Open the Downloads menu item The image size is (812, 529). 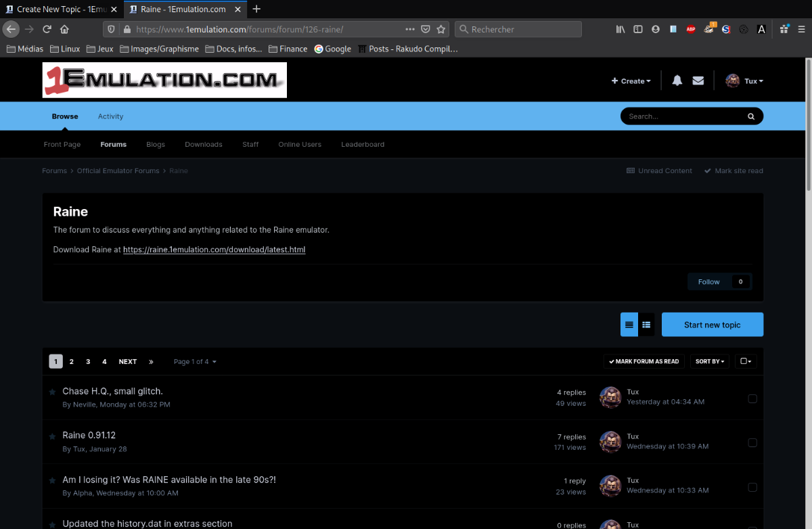click(204, 144)
